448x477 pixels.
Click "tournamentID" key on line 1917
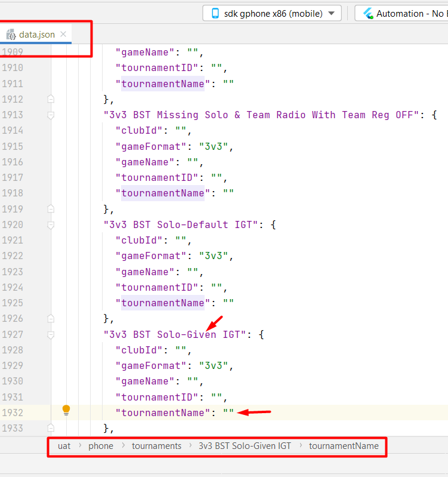tap(157, 177)
